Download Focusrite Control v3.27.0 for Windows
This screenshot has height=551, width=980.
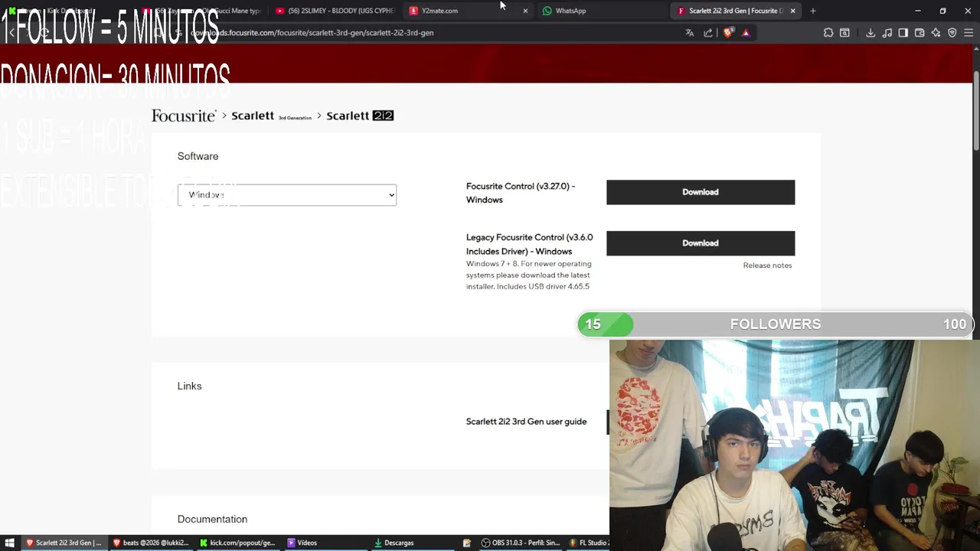[701, 192]
